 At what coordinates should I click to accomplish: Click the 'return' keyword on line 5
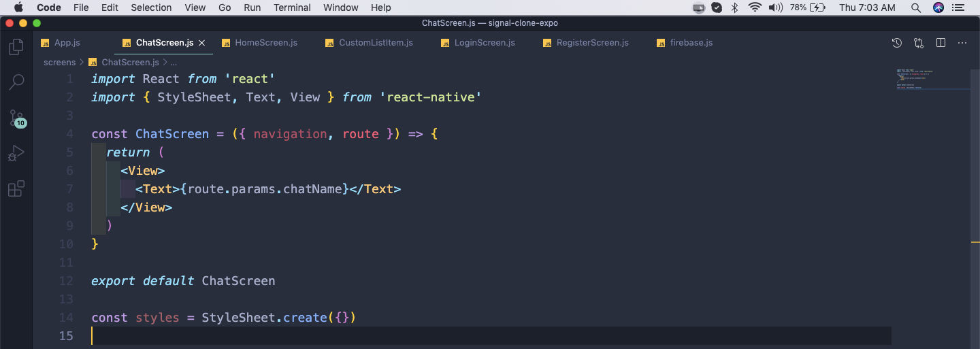tap(128, 152)
